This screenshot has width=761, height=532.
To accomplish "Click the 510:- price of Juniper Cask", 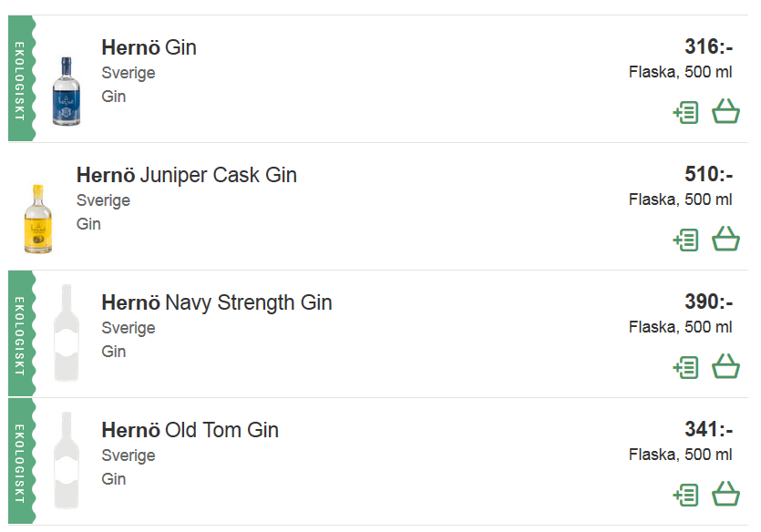I will click(708, 175).
